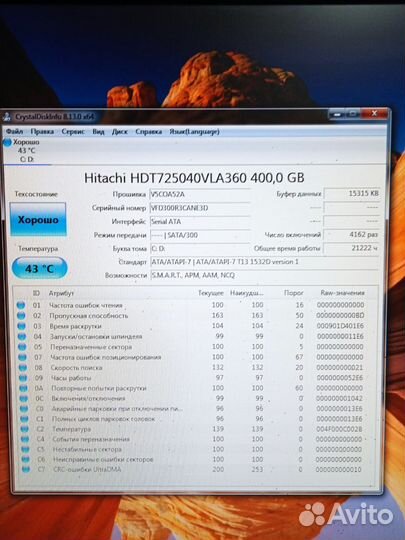Open the Справка menu
The height and width of the screenshot is (540, 405).
(148, 131)
